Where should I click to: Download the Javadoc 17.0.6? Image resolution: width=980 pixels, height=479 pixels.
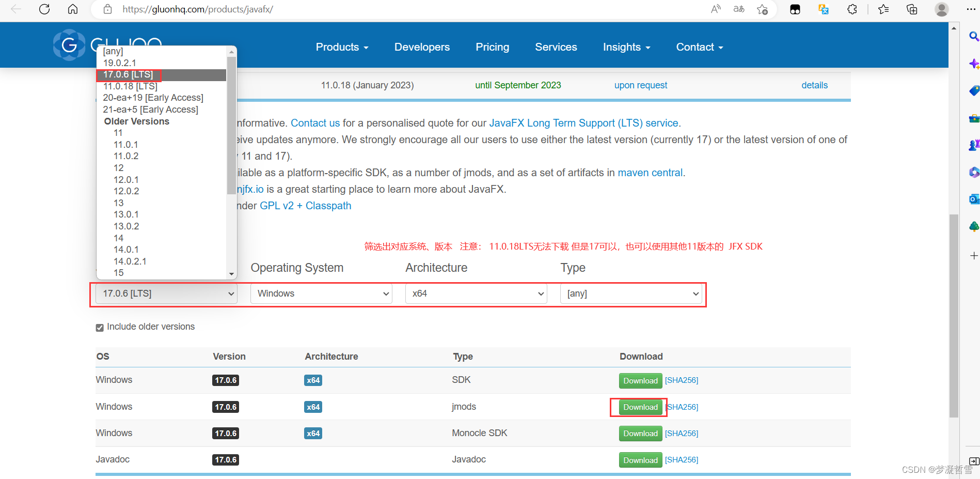tap(640, 460)
